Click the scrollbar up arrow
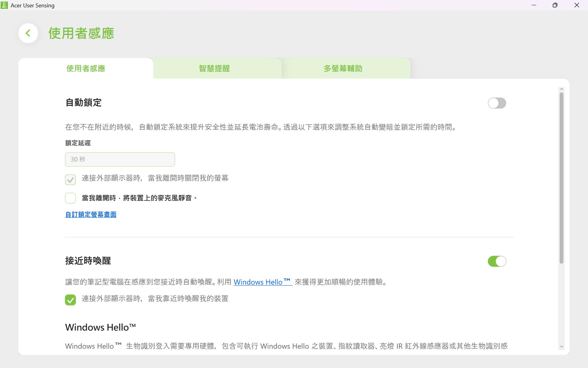 pos(561,89)
